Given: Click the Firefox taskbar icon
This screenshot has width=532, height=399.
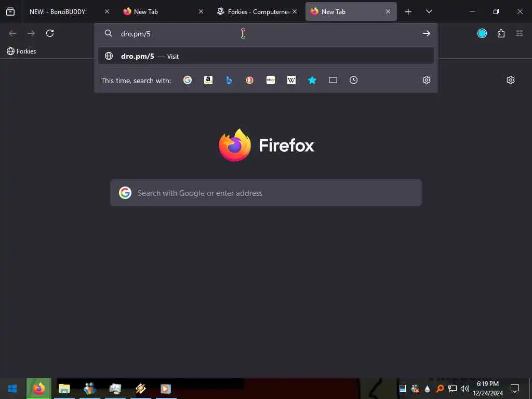Looking at the screenshot, I should [x=38, y=389].
